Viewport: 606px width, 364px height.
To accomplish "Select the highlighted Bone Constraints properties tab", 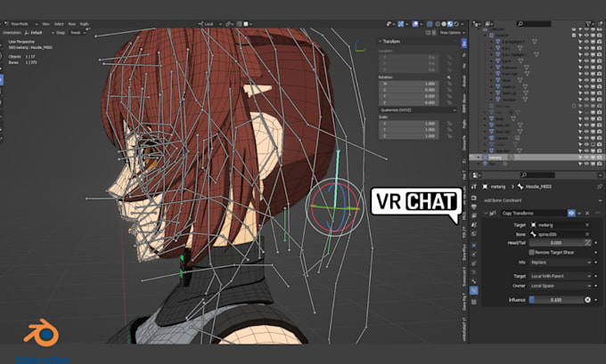I will pyautogui.click(x=474, y=290).
